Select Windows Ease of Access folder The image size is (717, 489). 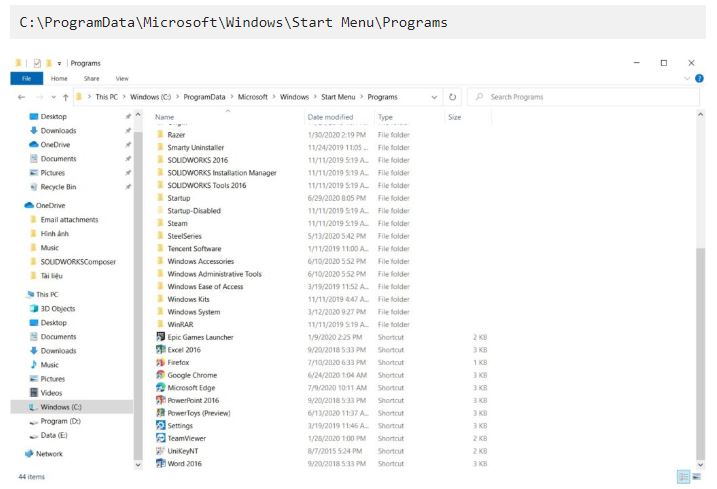(205, 286)
